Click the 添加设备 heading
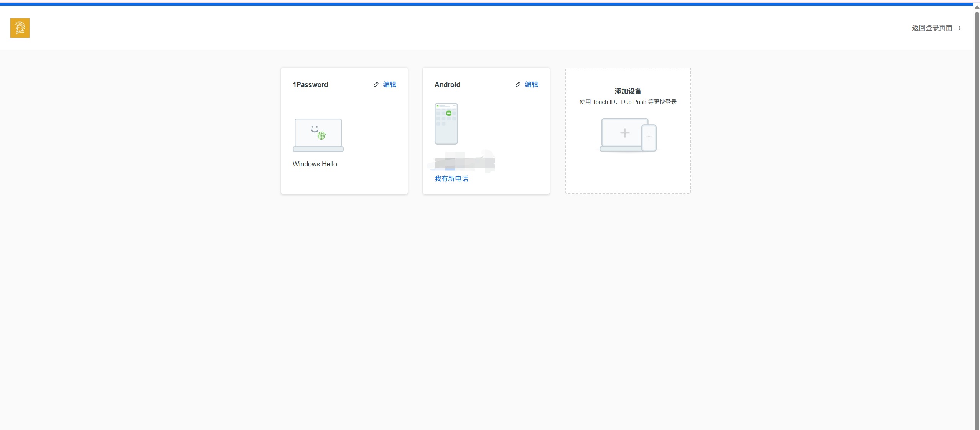Screen dimensions: 980x430 click(x=628, y=91)
